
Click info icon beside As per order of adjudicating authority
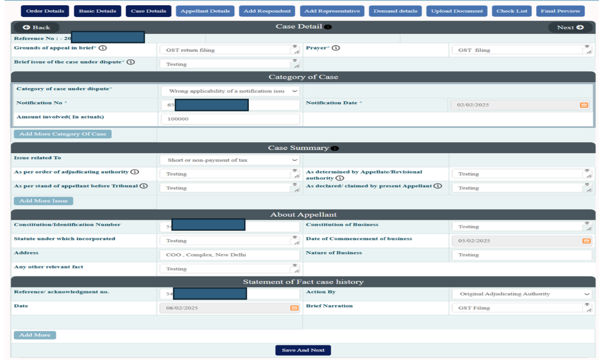pyautogui.click(x=135, y=172)
